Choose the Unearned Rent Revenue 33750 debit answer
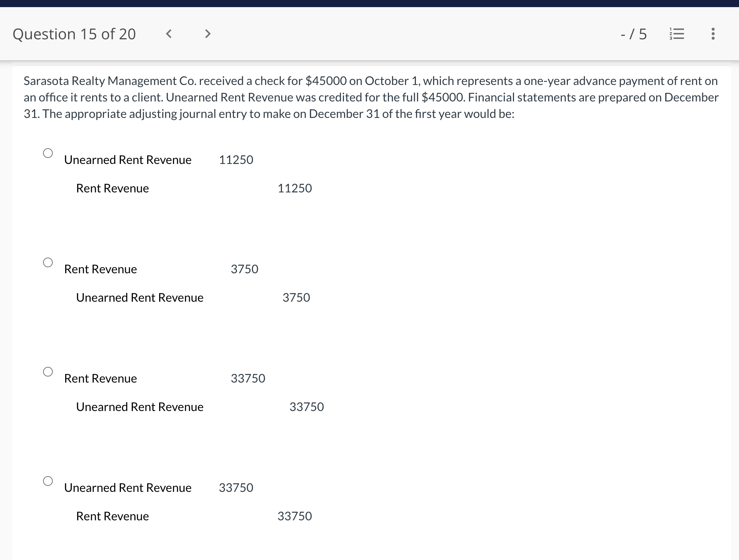Viewport: 739px width, 560px height. (48, 481)
